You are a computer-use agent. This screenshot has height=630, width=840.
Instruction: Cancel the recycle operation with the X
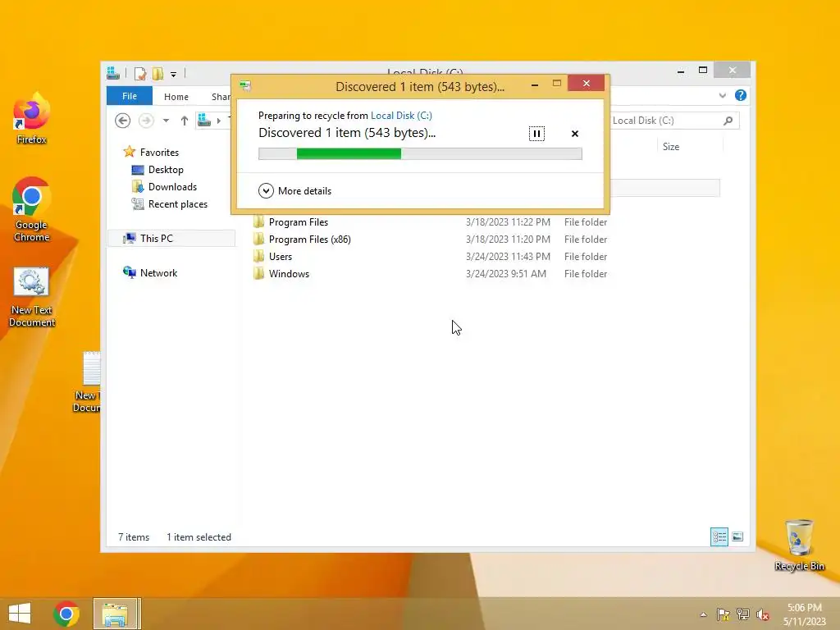tap(575, 134)
